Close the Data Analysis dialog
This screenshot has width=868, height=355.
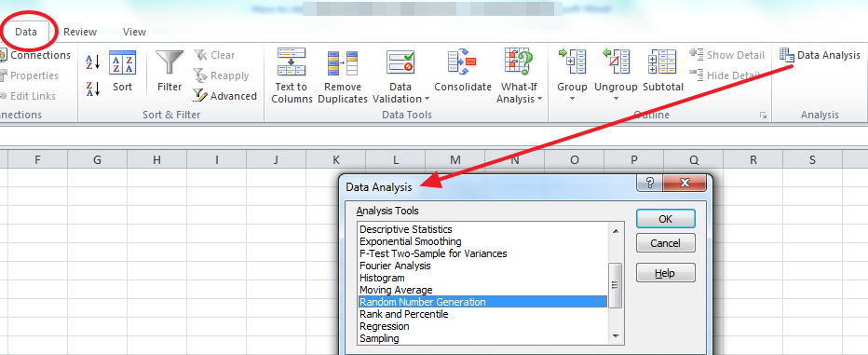685,184
